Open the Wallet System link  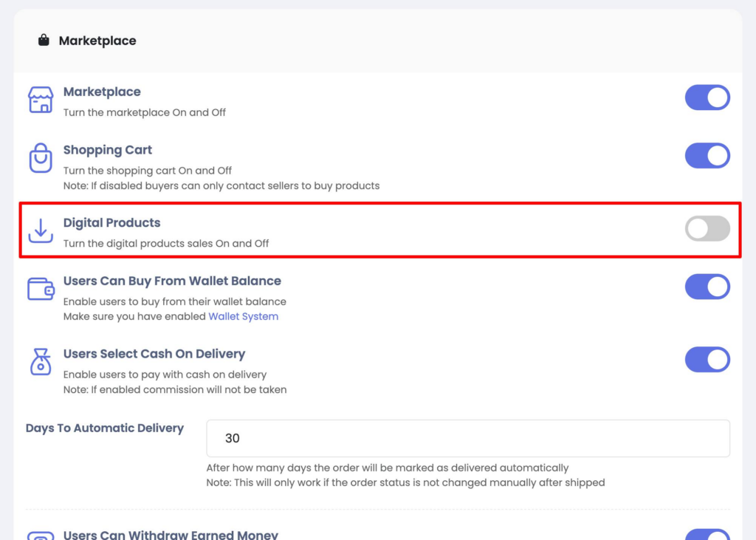click(x=243, y=316)
